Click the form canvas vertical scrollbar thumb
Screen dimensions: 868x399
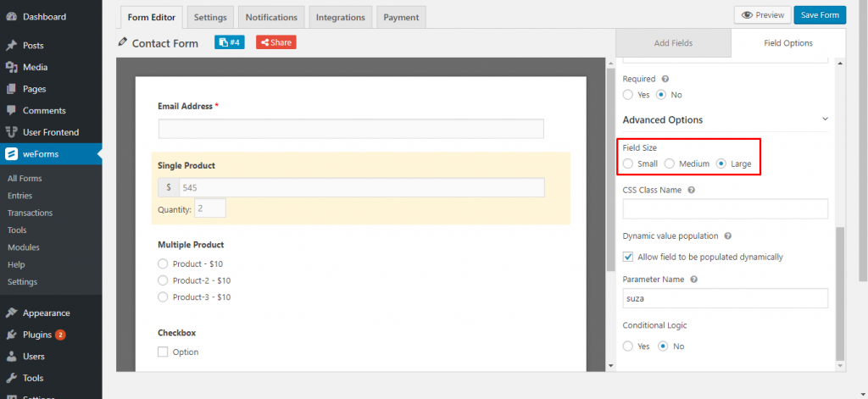(x=610, y=169)
